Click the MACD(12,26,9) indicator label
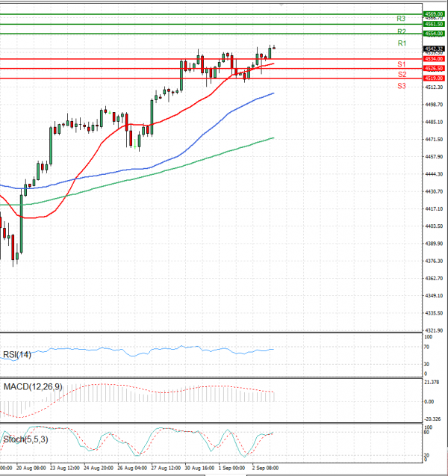 pyautogui.click(x=33, y=387)
